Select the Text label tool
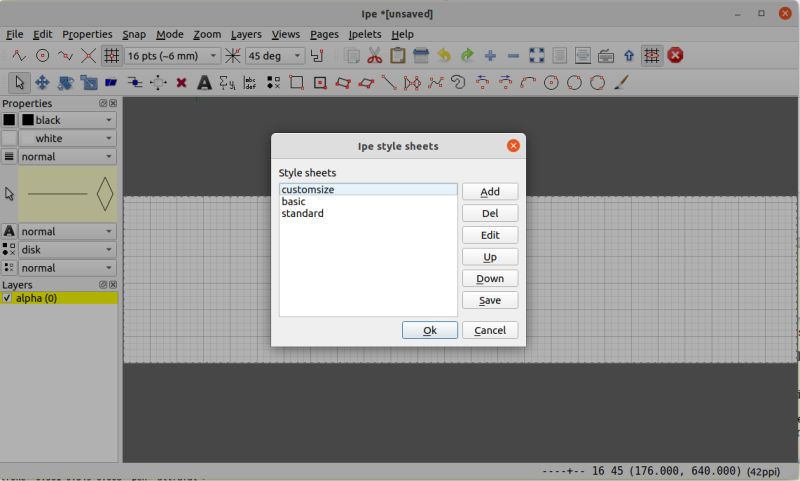This screenshot has height=481, width=800. [x=204, y=83]
